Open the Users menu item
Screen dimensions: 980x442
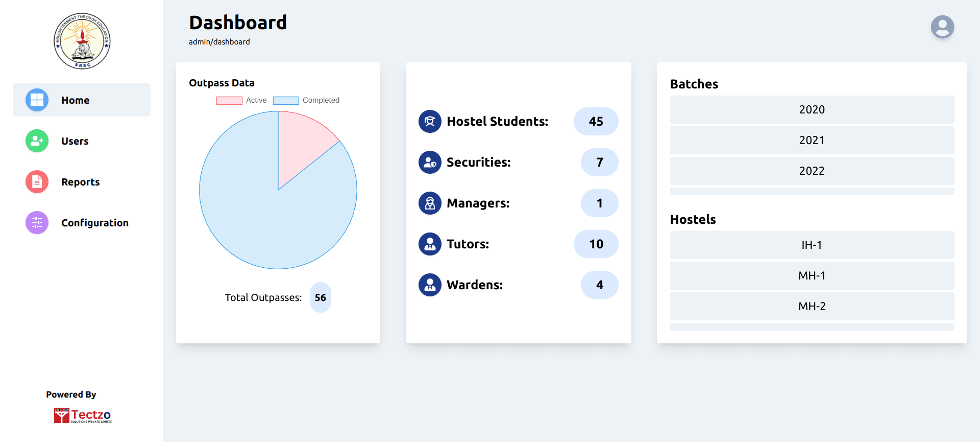point(75,141)
